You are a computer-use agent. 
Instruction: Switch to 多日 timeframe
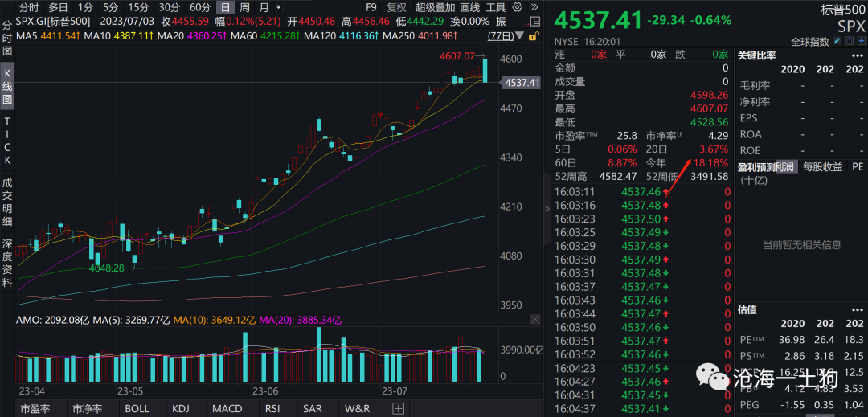pyautogui.click(x=58, y=8)
